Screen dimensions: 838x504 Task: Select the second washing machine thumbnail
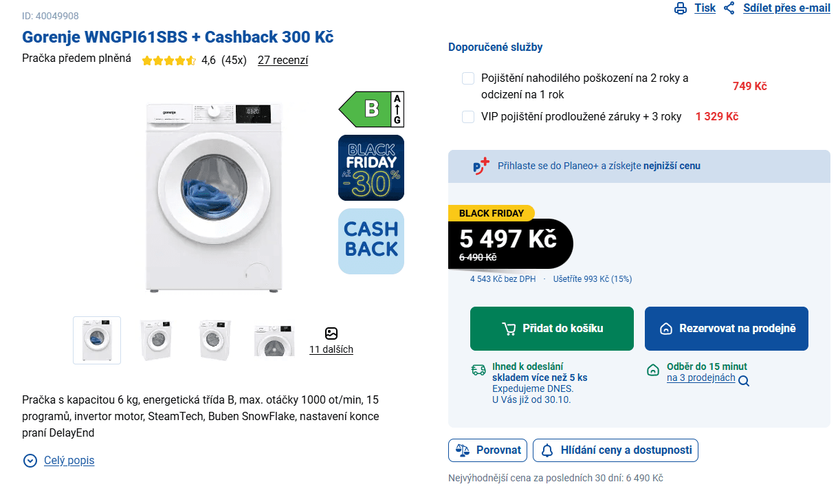pos(156,340)
